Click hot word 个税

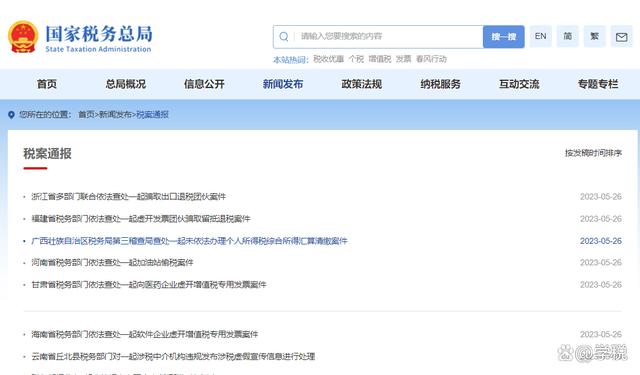pos(356,59)
